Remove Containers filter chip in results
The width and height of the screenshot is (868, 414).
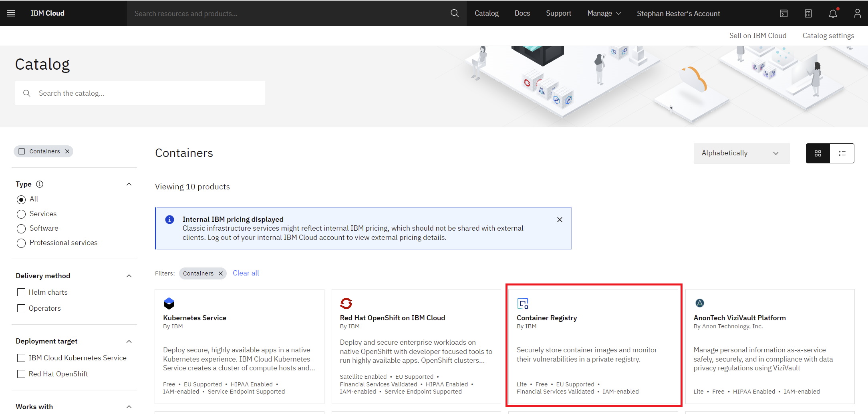click(220, 273)
